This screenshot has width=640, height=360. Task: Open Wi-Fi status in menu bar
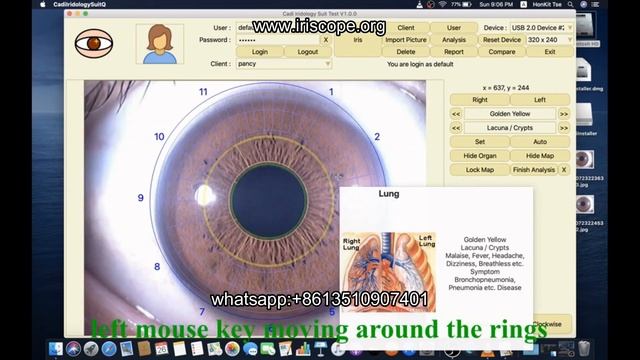tap(442, 4)
